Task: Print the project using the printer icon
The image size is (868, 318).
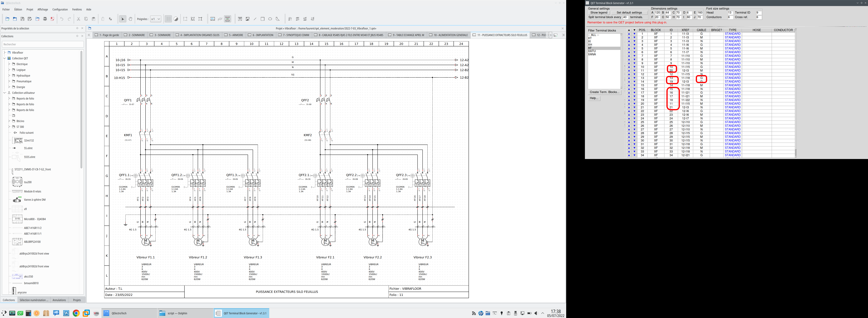Action: tap(45, 19)
